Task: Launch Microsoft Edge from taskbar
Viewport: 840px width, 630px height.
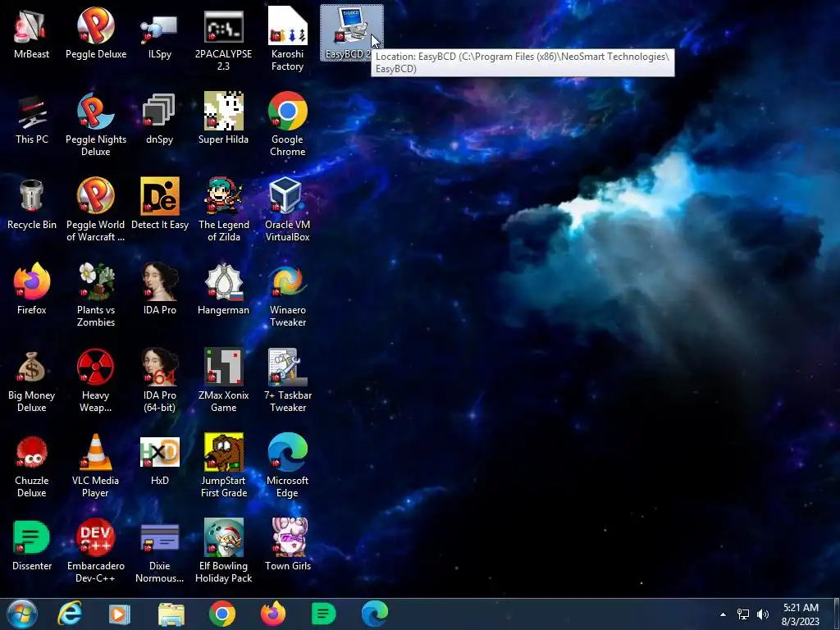Action: [x=374, y=614]
